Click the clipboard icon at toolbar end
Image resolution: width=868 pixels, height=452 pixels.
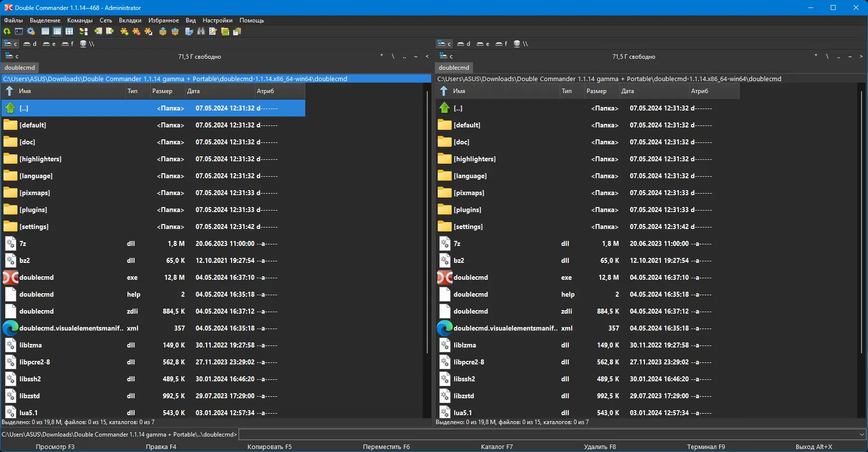point(237,31)
